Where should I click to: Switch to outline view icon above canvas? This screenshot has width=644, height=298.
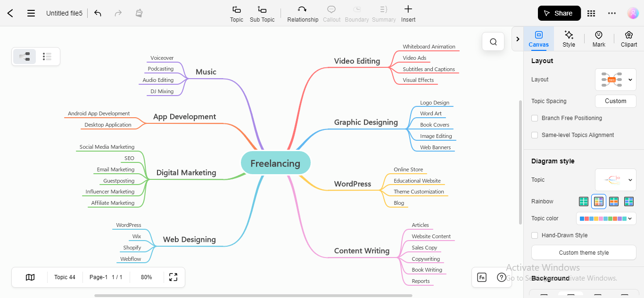[x=47, y=56]
